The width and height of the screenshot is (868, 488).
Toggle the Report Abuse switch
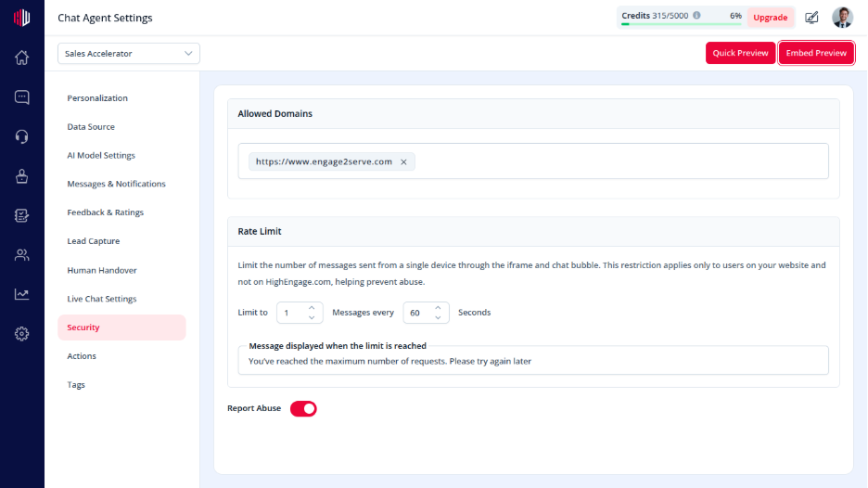click(x=303, y=409)
